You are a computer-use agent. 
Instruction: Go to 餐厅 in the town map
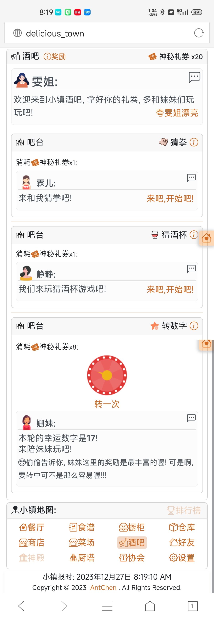point(32,527)
